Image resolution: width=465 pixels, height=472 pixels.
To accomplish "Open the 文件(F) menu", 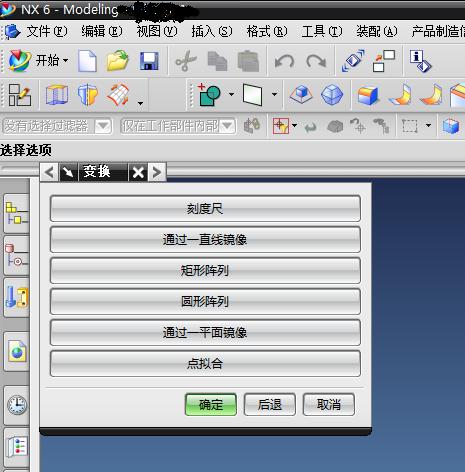I will (x=47, y=32).
